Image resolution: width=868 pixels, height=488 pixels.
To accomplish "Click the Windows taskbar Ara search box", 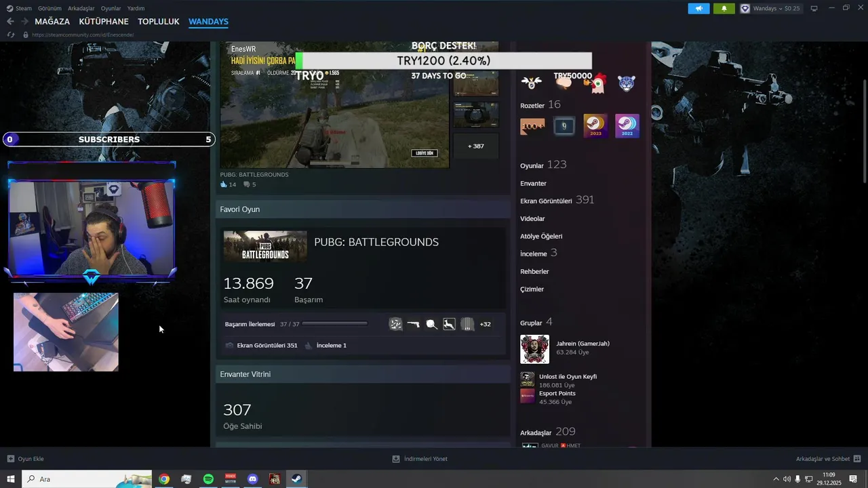I will [87, 479].
